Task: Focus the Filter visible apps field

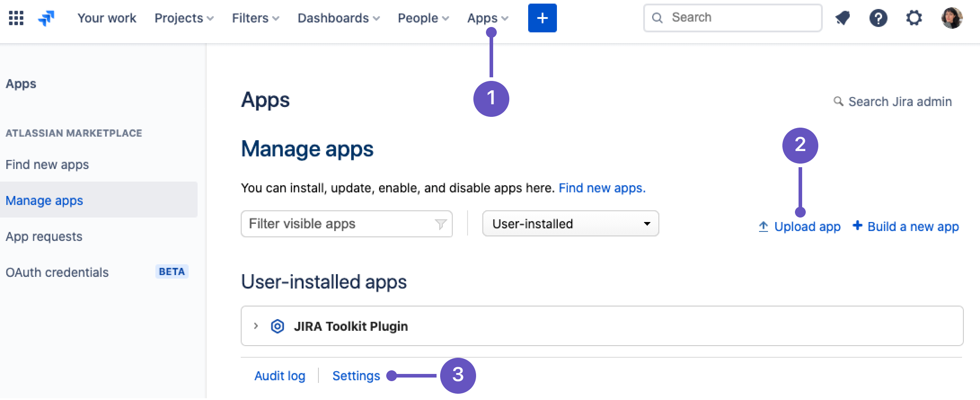Action: pyautogui.click(x=347, y=224)
